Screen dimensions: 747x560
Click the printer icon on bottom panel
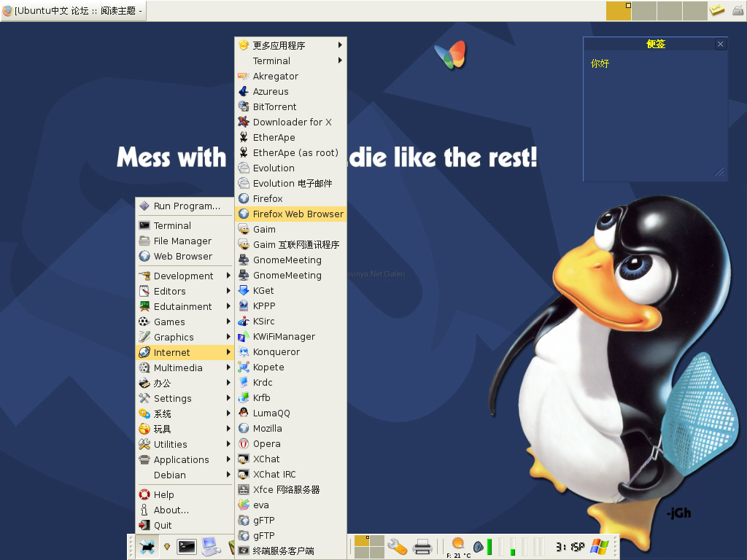coord(422,547)
